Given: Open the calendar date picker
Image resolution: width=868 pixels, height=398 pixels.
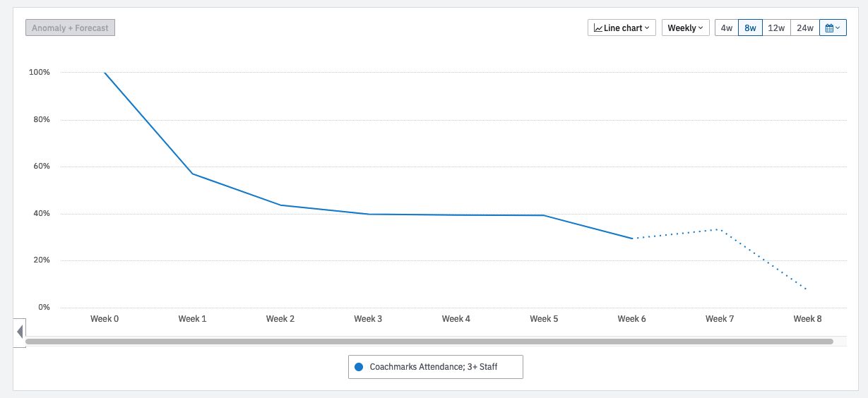Looking at the screenshot, I should [833, 28].
